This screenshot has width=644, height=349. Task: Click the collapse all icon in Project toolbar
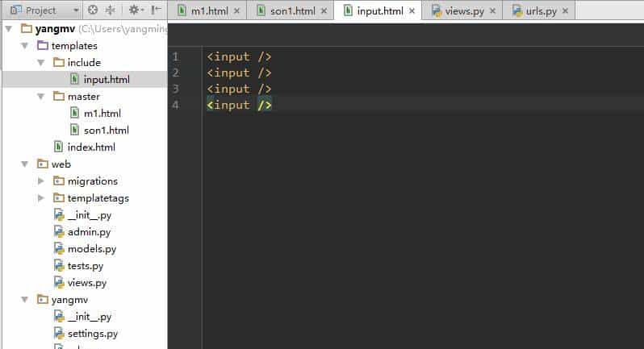(x=110, y=10)
